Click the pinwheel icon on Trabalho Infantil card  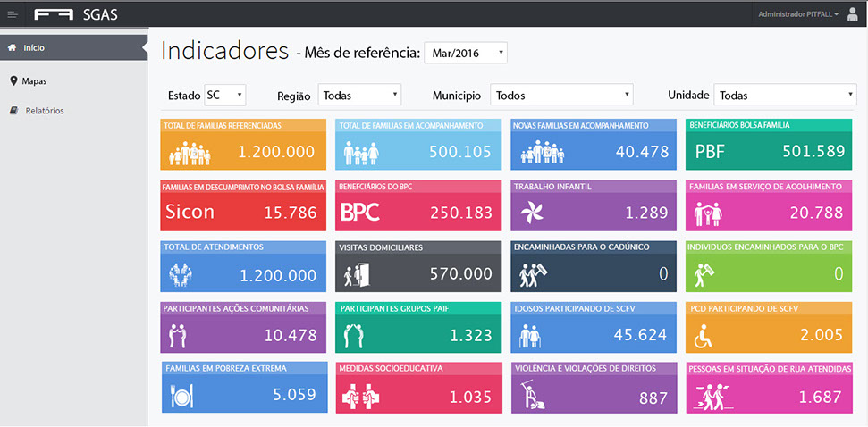point(533,213)
